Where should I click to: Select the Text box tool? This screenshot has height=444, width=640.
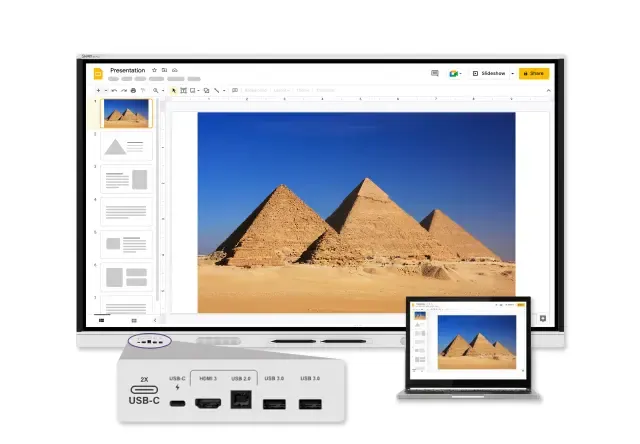[183, 90]
